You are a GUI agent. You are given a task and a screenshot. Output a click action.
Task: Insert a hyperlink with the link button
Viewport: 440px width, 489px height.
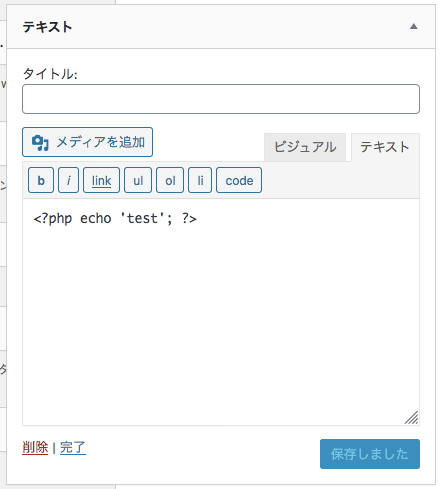101,180
